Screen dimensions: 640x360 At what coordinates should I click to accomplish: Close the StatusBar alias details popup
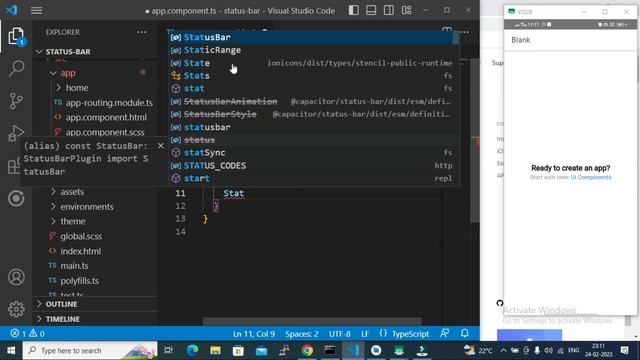161,146
